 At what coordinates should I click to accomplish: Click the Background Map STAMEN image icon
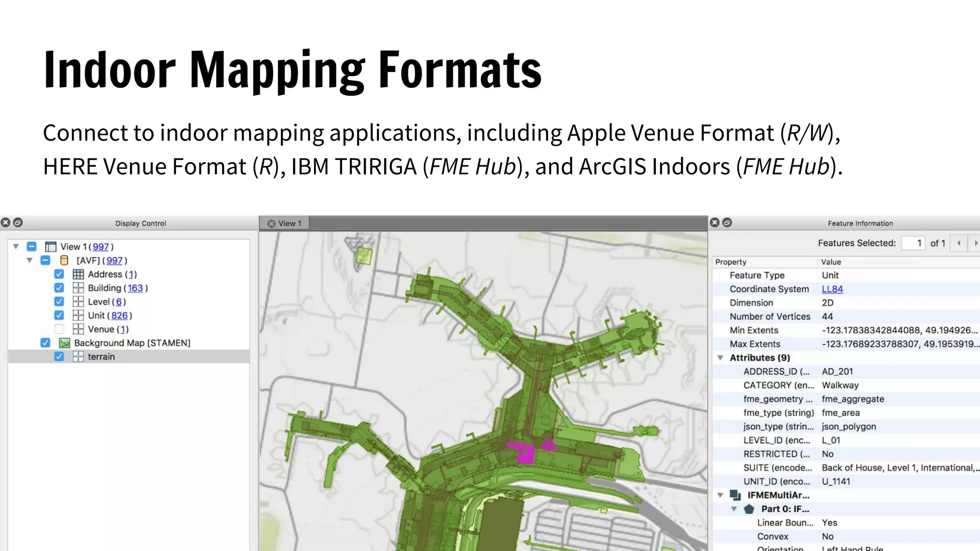click(x=64, y=343)
